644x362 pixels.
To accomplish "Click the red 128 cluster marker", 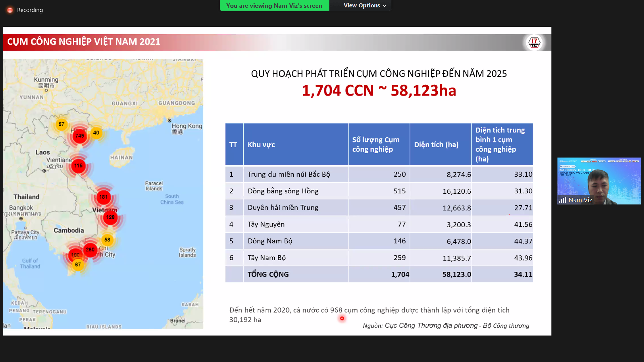I will click(110, 217).
